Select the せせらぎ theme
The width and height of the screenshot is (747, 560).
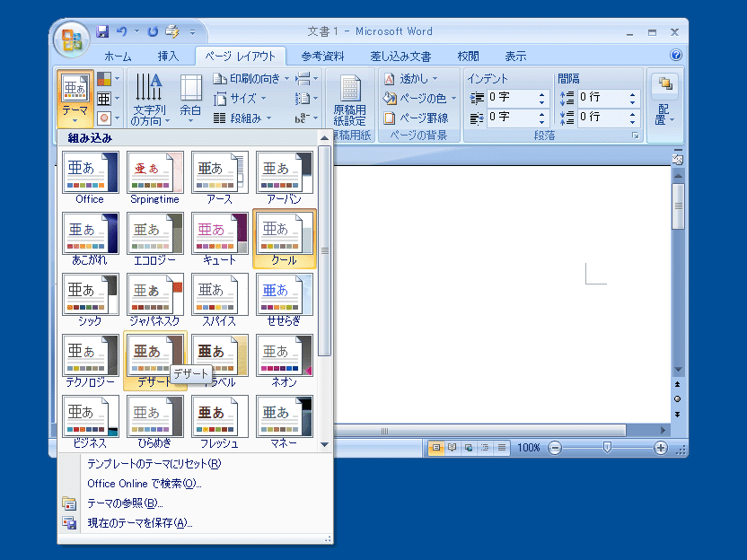pos(285,300)
